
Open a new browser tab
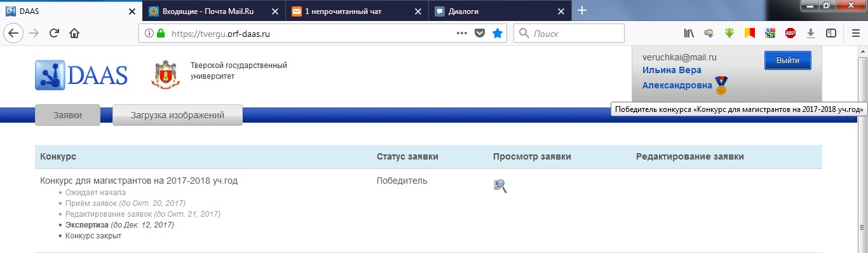tap(581, 10)
